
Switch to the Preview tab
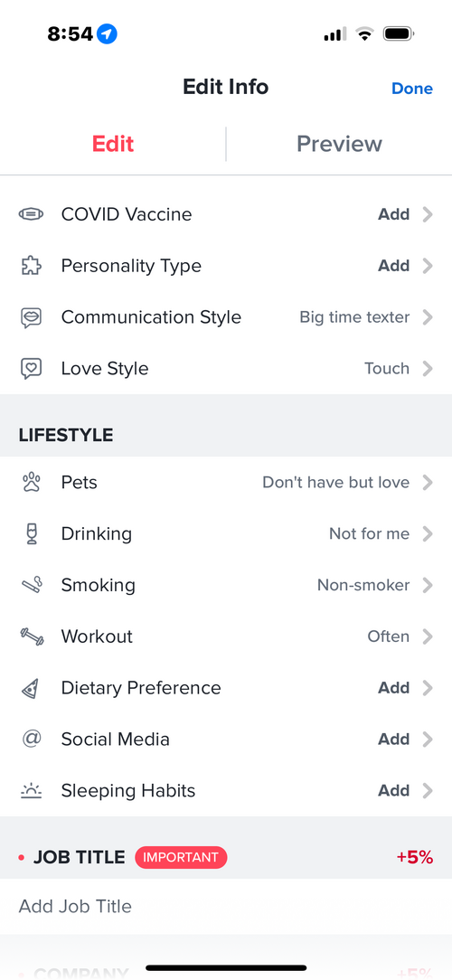click(339, 144)
